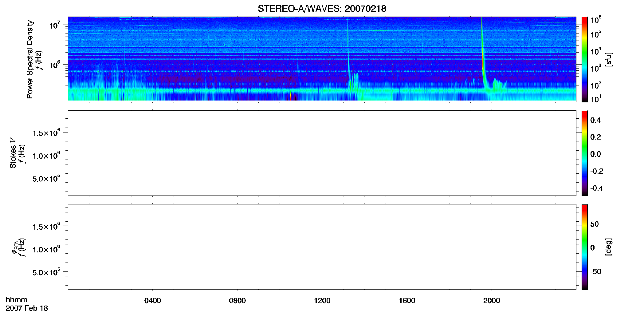Select the 2000 time tick label
This screenshot has height=332, width=644.
(x=492, y=301)
